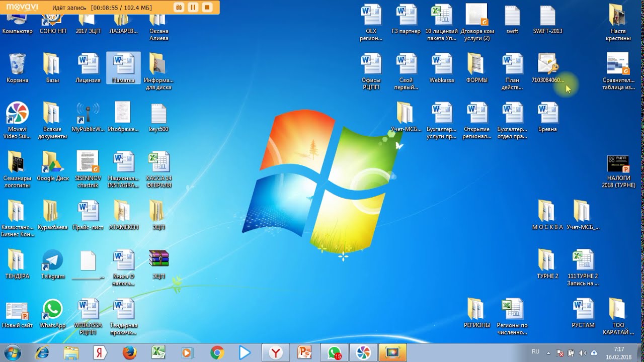Image resolution: width=644 pixels, height=362 pixels.
Task: Open the Всякие документы folder
Action: (x=52, y=121)
